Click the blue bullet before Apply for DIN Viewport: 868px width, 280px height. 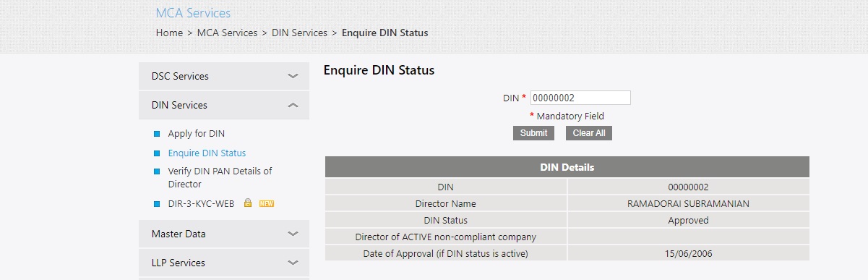(156, 134)
